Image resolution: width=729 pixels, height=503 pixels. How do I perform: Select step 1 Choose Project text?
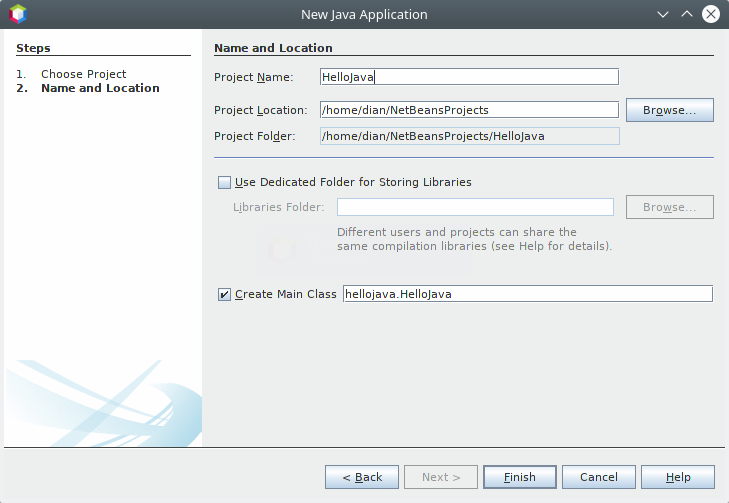pos(84,74)
